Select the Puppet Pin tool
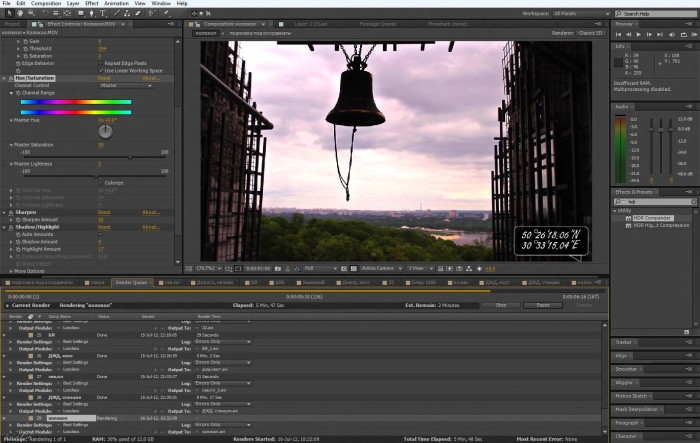The width and height of the screenshot is (700, 443). [x=167, y=13]
